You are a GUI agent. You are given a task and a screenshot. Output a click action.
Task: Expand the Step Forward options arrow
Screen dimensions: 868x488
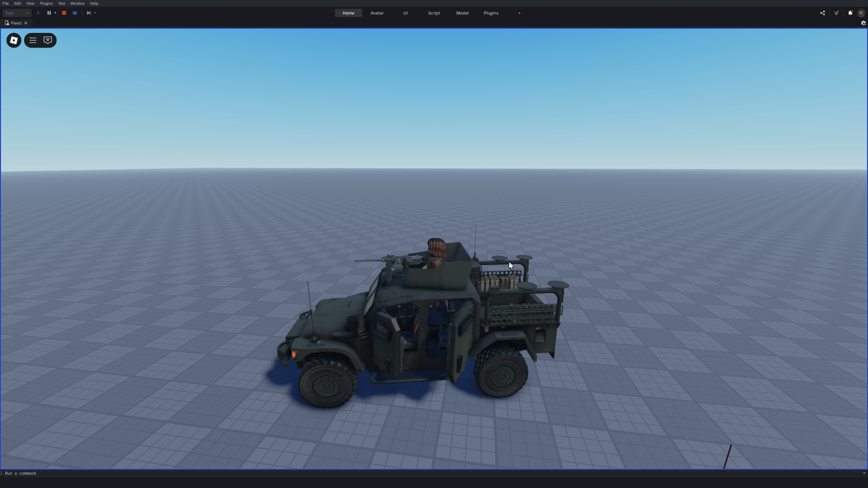click(x=95, y=13)
